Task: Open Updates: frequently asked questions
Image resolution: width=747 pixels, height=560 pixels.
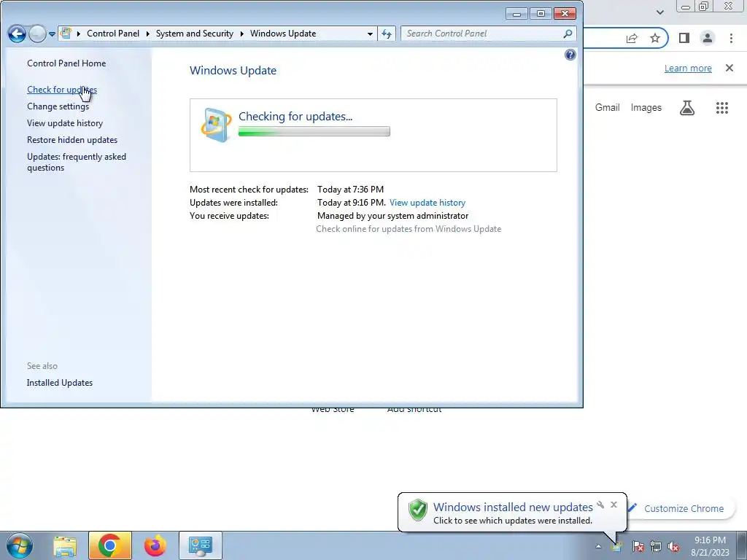Action: tap(76, 162)
